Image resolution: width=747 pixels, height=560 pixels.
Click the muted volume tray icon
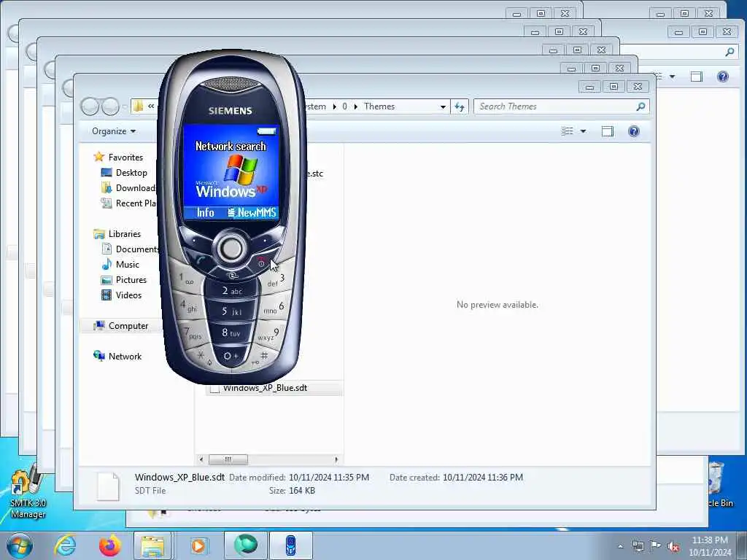point(673,545)
